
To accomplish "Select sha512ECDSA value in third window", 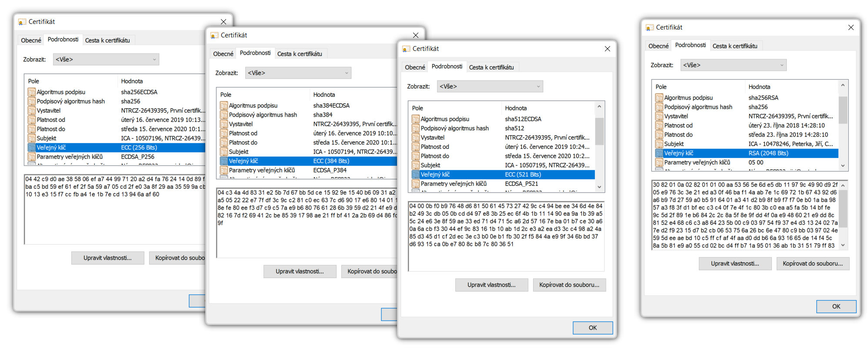I will pyautogui.click(x=523, y=119).
